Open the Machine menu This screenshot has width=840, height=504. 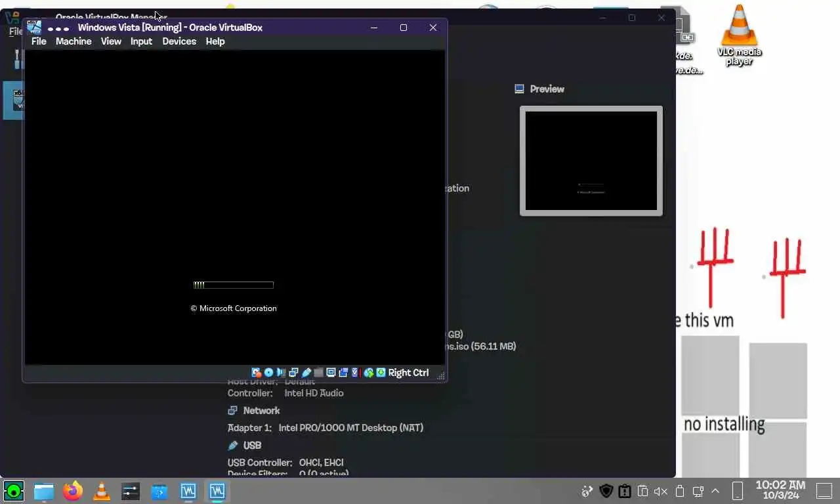[x=73, y=41]
